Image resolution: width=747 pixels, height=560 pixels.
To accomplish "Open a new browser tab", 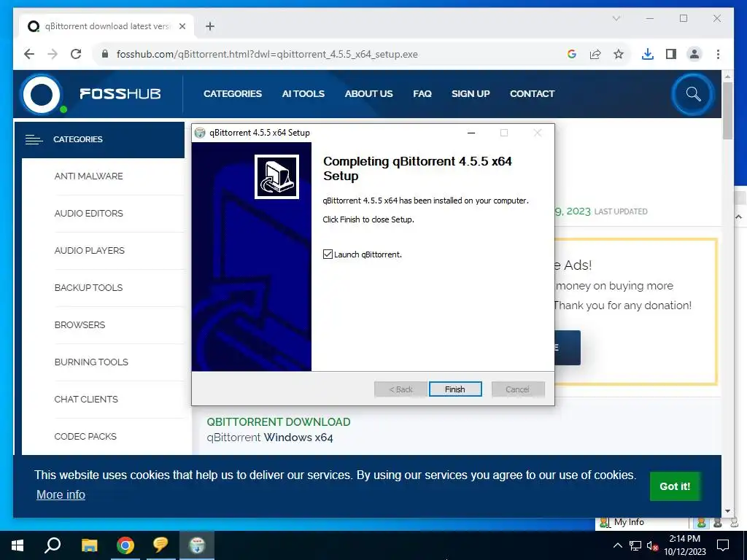I will point(209,26).
